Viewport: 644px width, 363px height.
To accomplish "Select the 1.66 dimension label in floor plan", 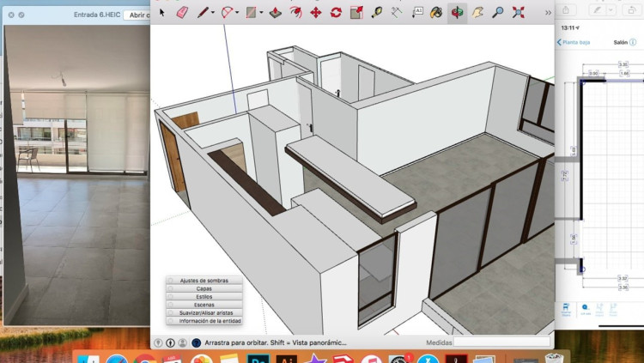I will pyautogui.click(x=625, y=74).
